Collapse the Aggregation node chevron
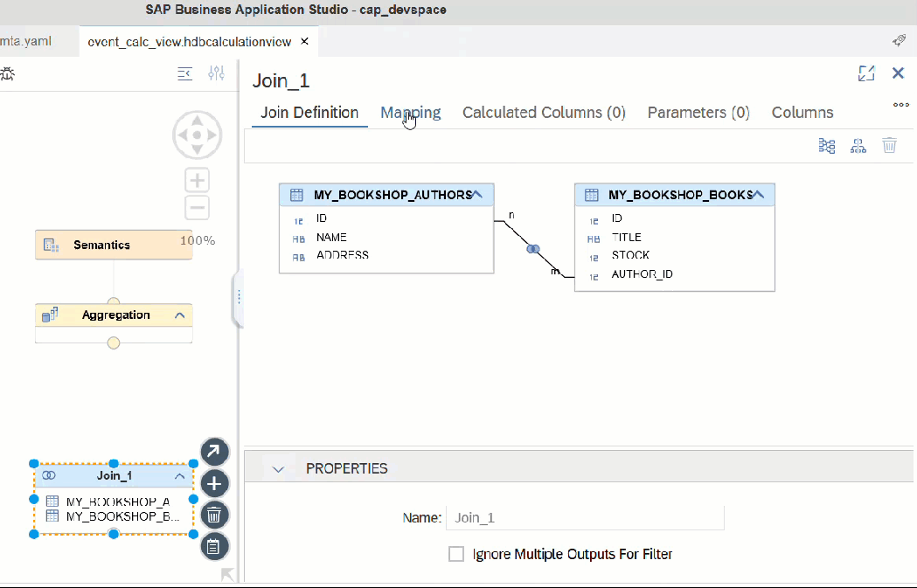Image resolution: width=917 pixels, height=588 pixels. coord(179,315)
